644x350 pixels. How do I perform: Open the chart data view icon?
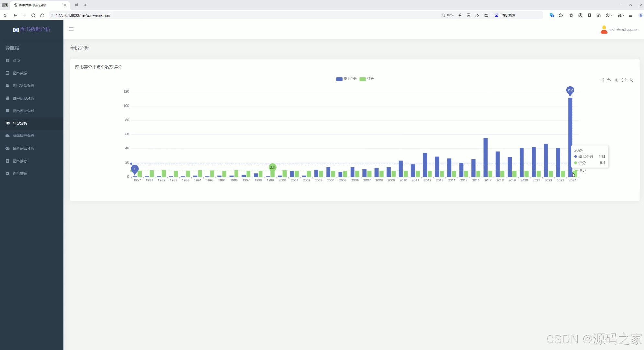pos(602,80)
